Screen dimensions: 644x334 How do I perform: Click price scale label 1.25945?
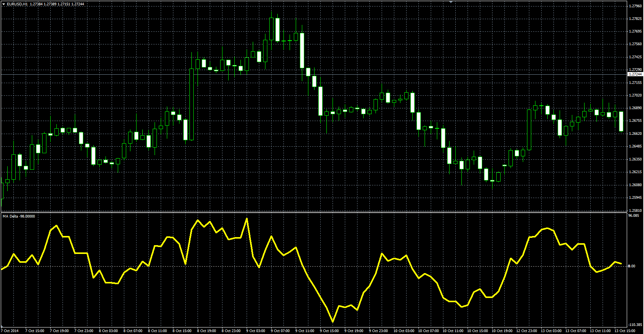click(636, 198)
